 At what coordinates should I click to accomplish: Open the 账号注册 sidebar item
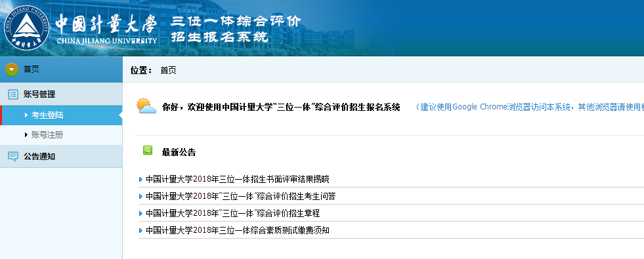tap(61, 135)
